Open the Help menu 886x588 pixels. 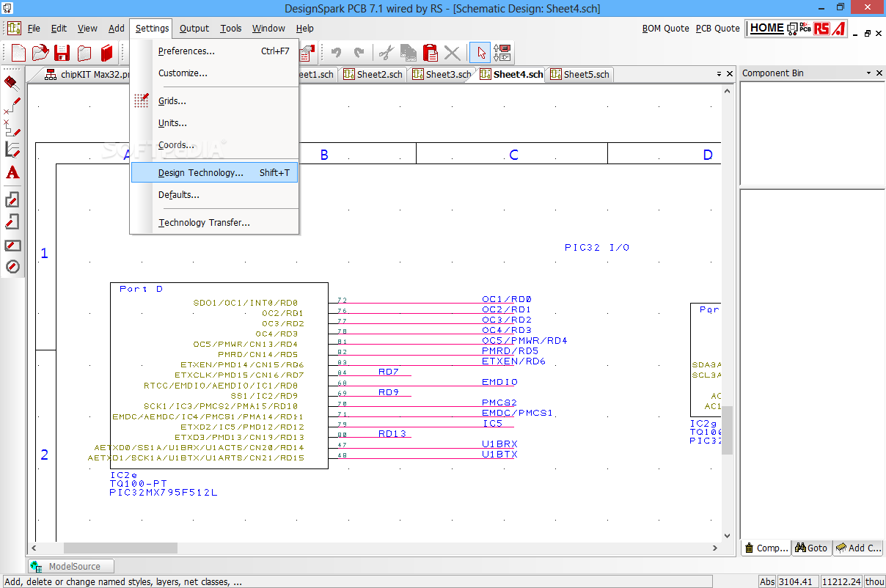click(305, 29)
